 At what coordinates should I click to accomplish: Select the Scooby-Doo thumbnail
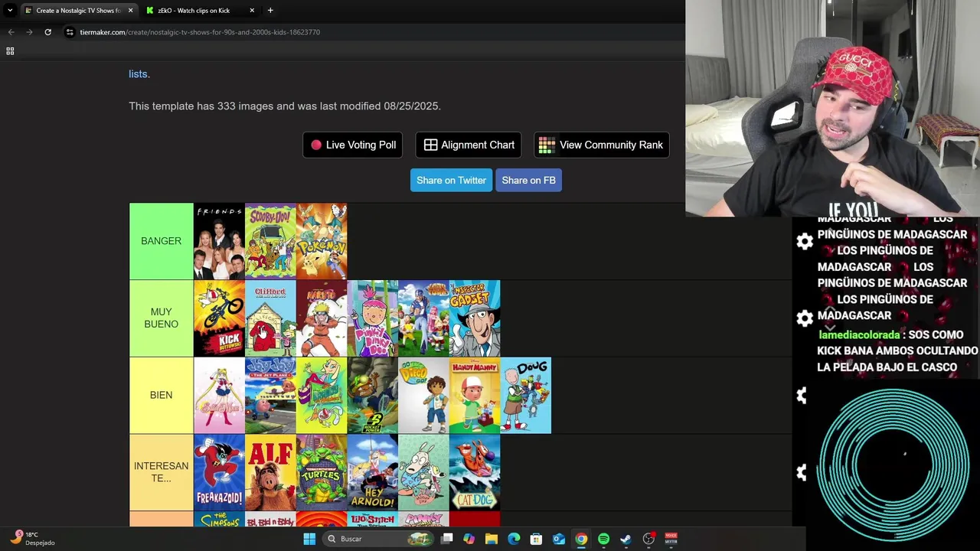click(270, 241)
